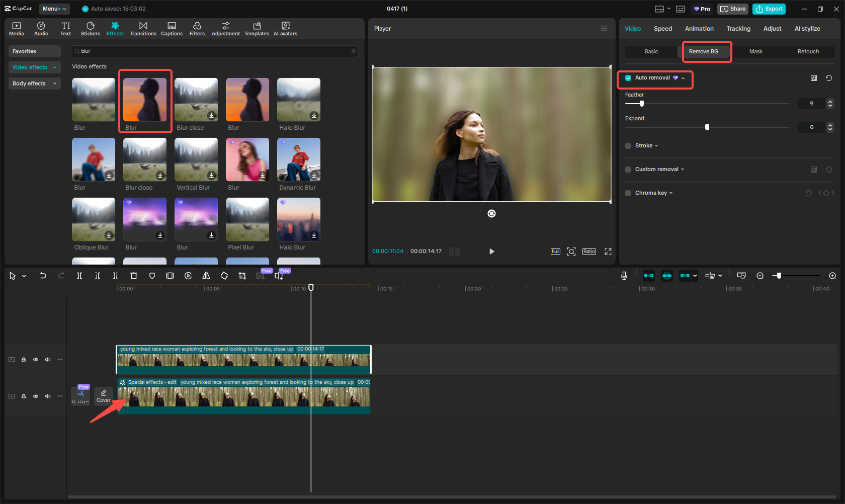Select the Mask tab
Viewport: 845px width, 504px height.
(x=755, y=51)
